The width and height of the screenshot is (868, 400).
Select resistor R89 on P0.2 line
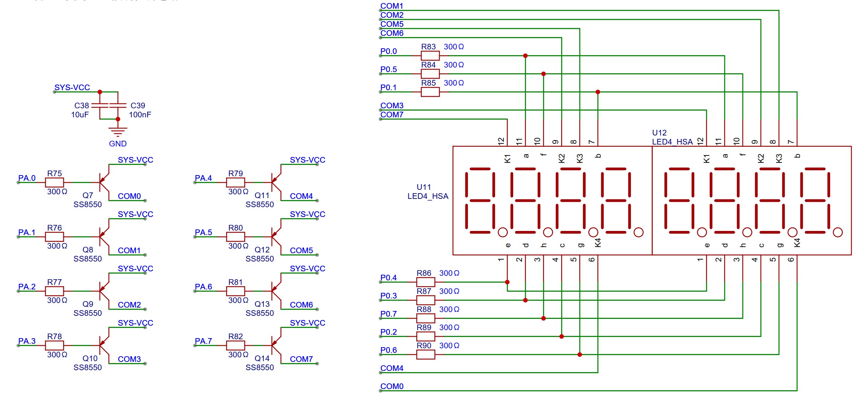pyautogui.click(x=426, y=336)
